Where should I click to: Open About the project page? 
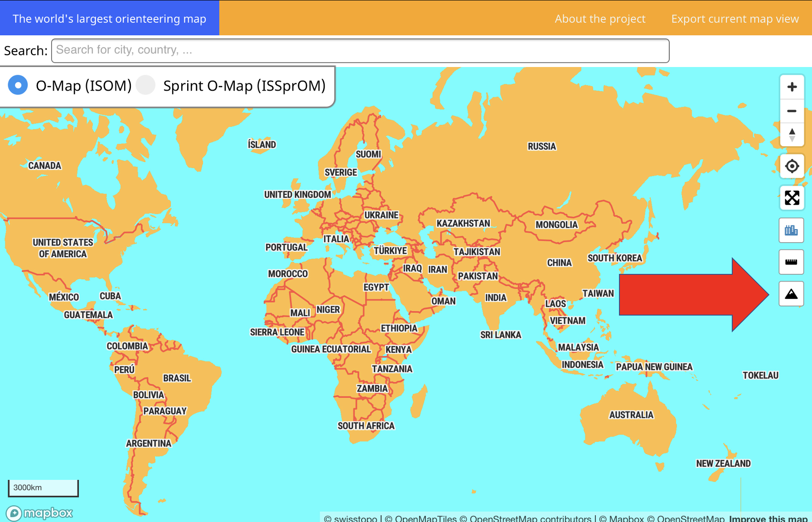tap(600, 19)
